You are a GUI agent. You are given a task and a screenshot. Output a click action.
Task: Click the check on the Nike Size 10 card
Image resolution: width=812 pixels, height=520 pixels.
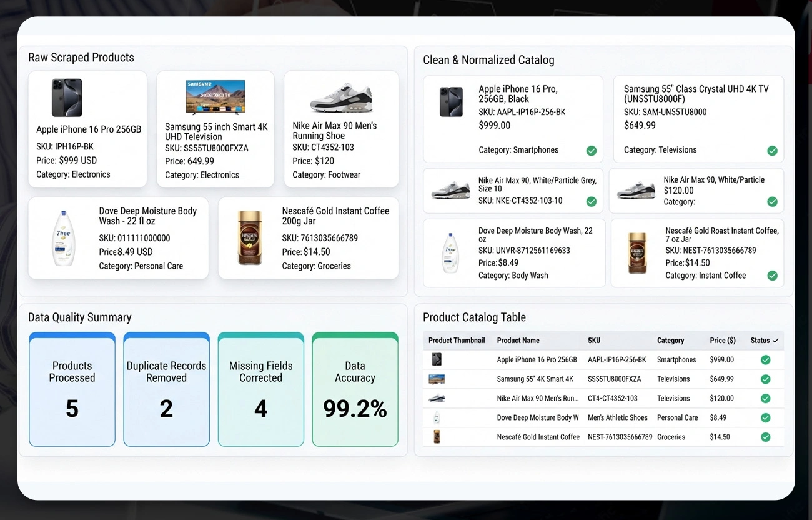click(591, 201)
